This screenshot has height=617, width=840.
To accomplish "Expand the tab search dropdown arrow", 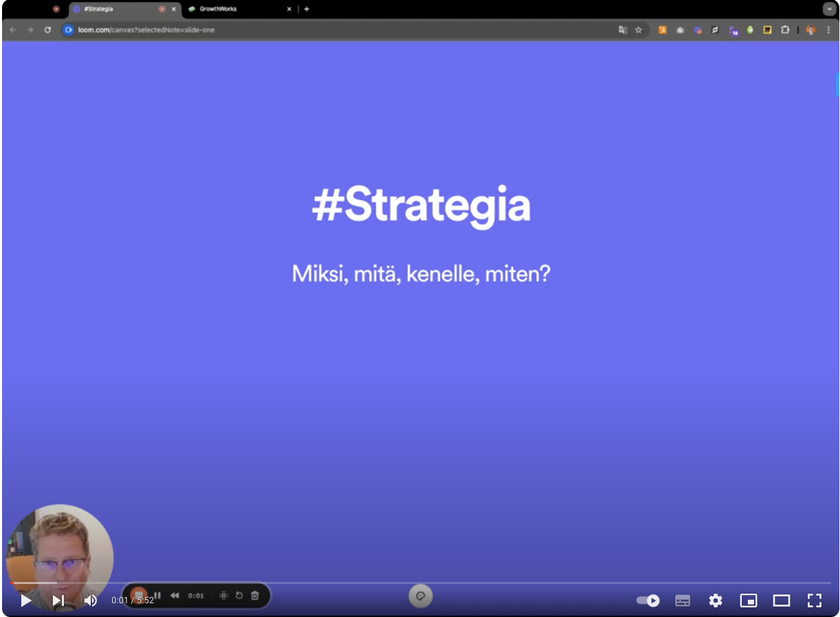I will pyautogui.click(x=829, y=9).
